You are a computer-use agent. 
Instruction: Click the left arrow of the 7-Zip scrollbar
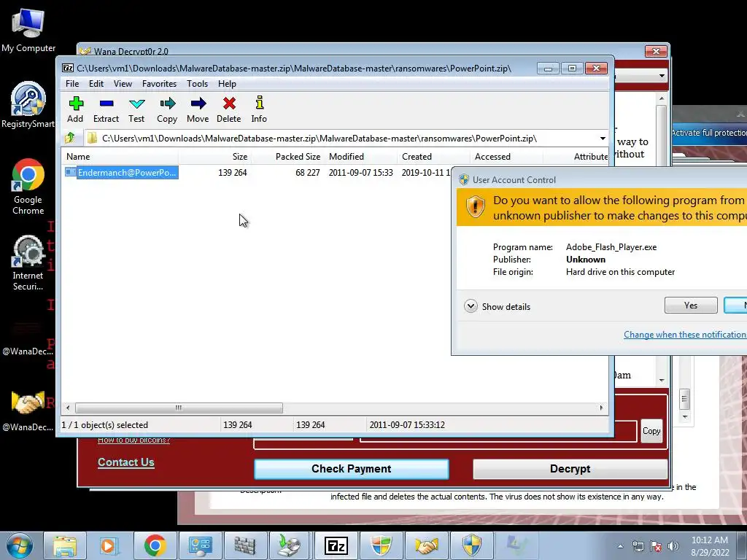click(x=68, y=408)
